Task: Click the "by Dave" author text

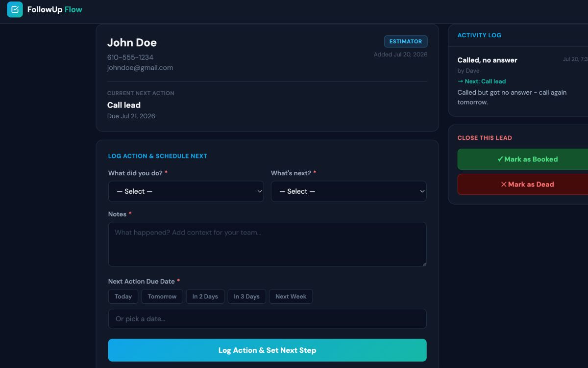Action: click(x=468, y=71)
